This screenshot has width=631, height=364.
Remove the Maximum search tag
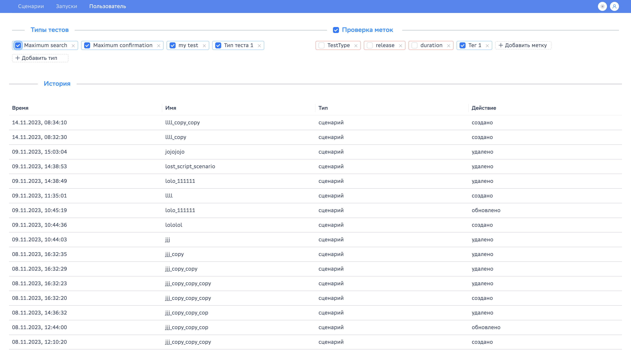[73, 46]
